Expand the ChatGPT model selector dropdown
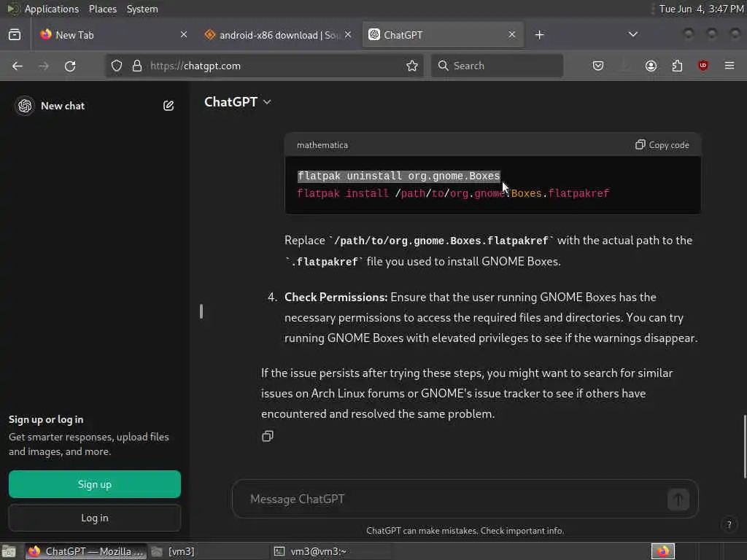Viewport: 747px width, 560px height. 238,102
